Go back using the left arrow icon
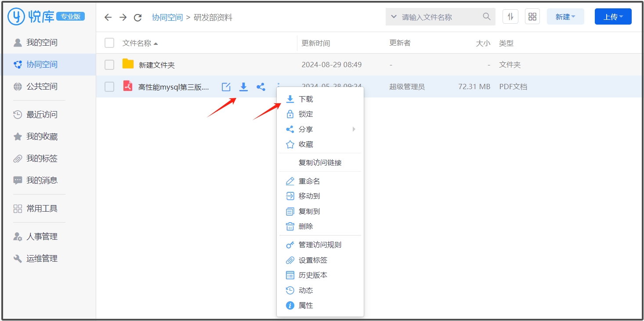Viewport: 644px width, 321px height. point(108,18)
